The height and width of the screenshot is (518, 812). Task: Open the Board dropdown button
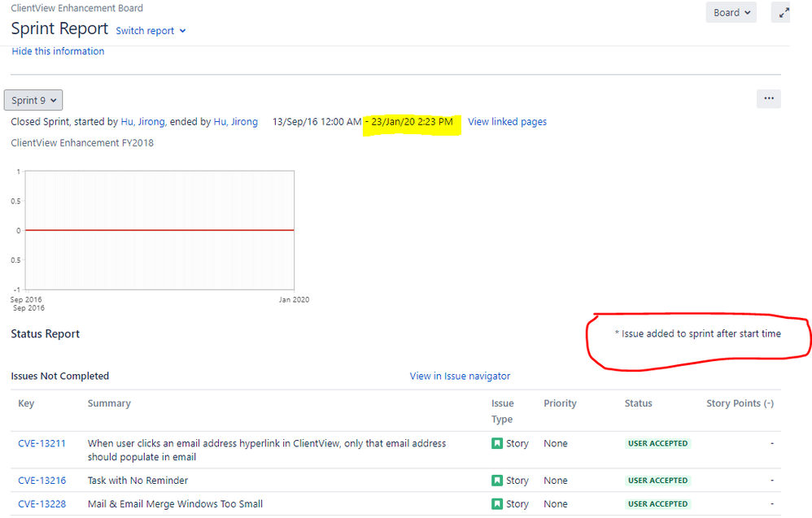click(731, 12)
